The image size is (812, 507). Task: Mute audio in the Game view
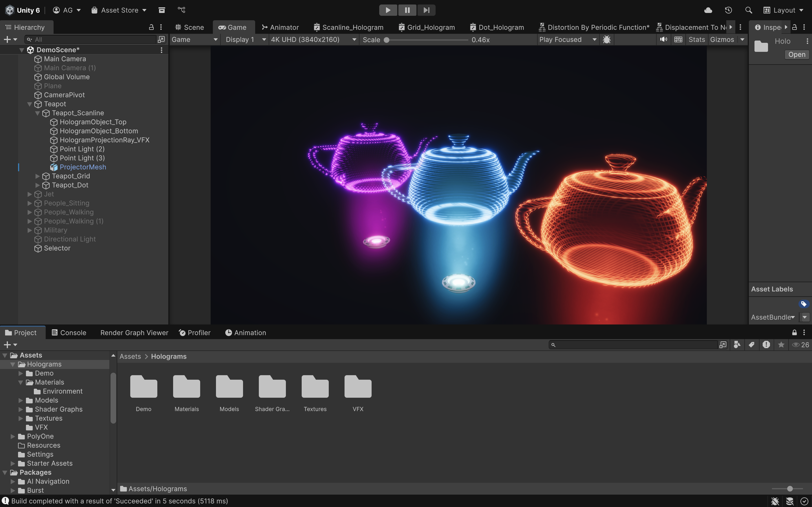(x=664, y=39)
